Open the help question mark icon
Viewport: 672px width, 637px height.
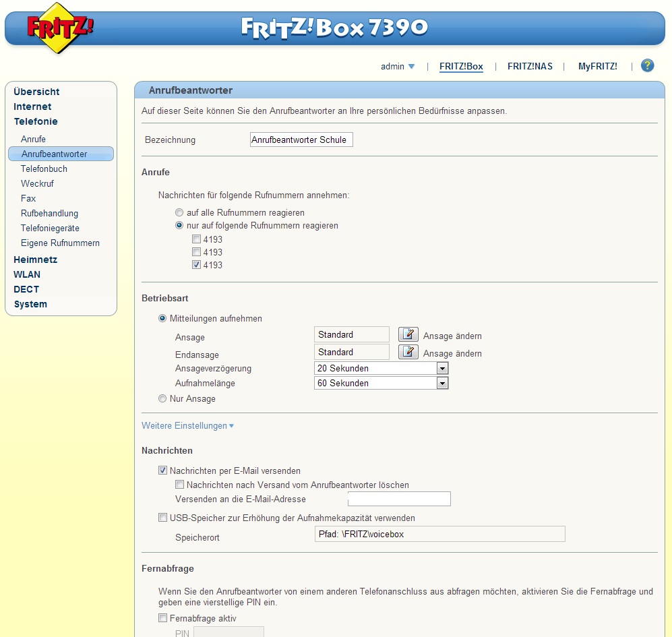[647, 65]
